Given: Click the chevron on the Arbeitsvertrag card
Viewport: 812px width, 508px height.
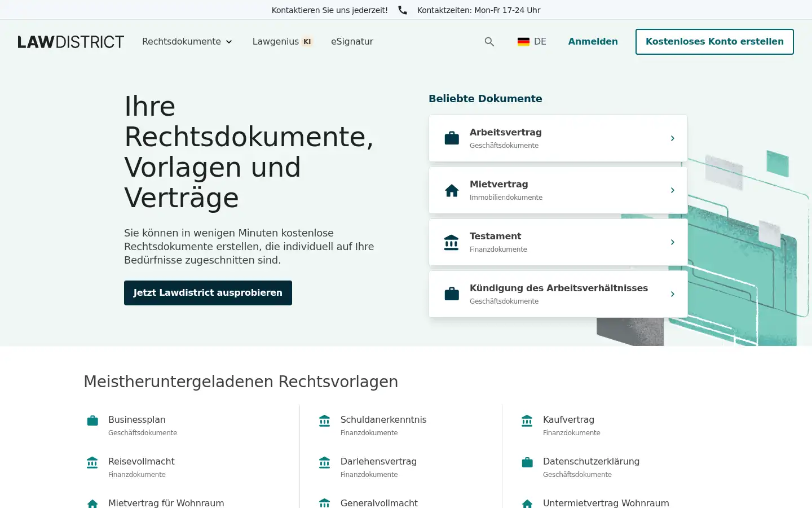Looking at the screenshot, I should [x=673, y=138].
